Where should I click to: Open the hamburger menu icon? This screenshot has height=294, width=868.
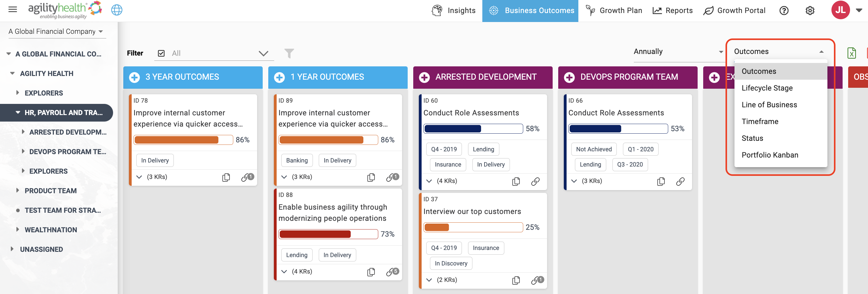coord(12,9)
